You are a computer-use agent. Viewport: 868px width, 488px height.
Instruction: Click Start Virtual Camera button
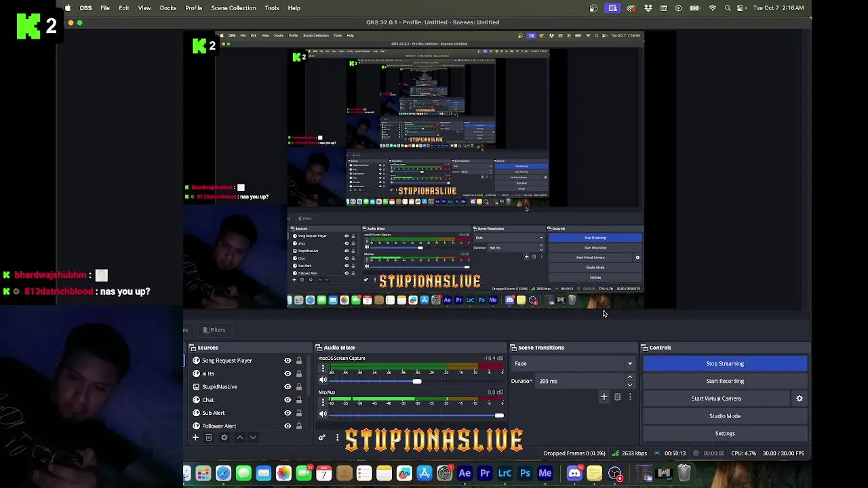click(x=716, y=399)
